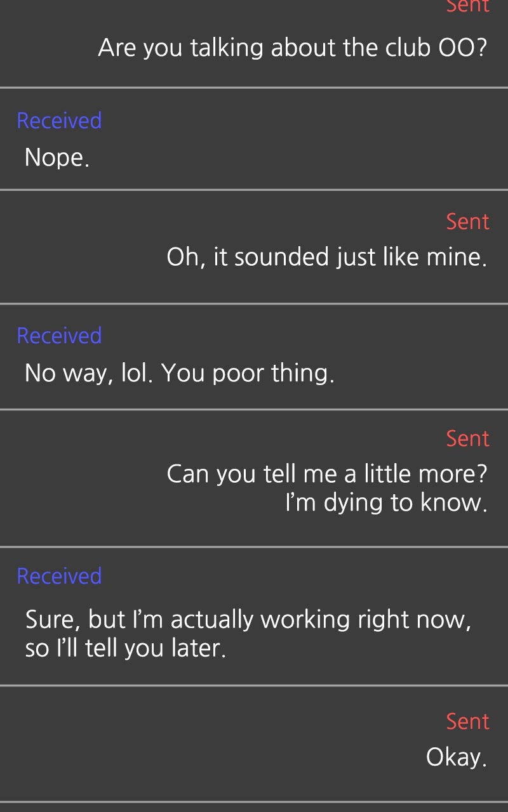Click the "I'm dying to know." line
The width and height of the screenshot is (508, 812).
[386, 503]
